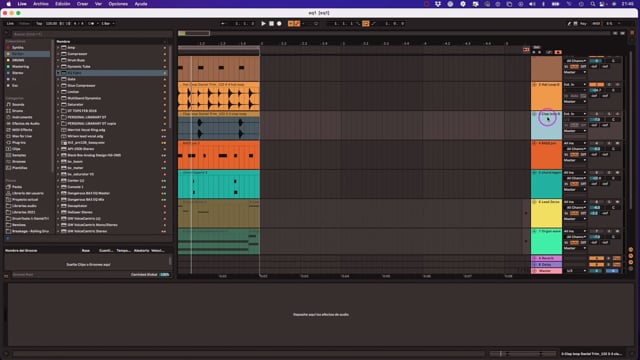
Task: Open MIDI map mode
Action: 596,24
